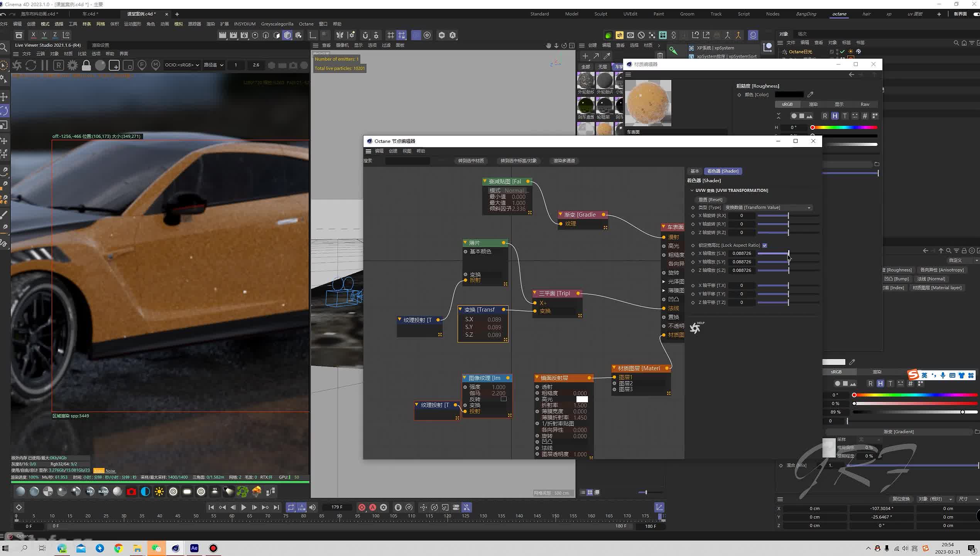Image resolution: width=980 pixels, height=556 pixels.
Task: Click 渲染多通道 button in node editor
Action: click(x=564, y=161)
